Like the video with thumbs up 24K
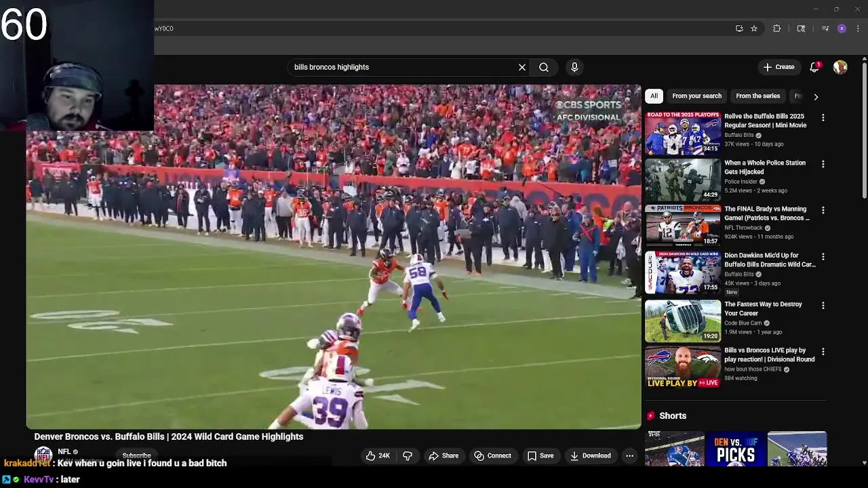 coord(378,455)
